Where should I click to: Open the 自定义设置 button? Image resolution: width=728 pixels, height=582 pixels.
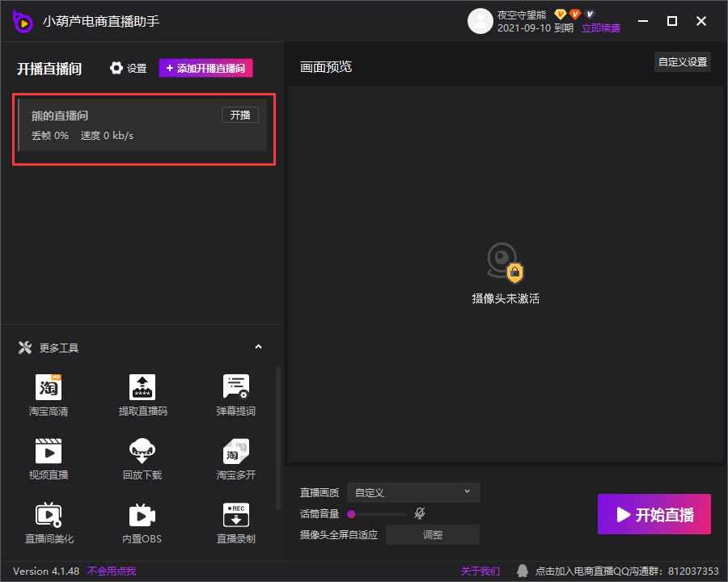[x=682, y=62]
